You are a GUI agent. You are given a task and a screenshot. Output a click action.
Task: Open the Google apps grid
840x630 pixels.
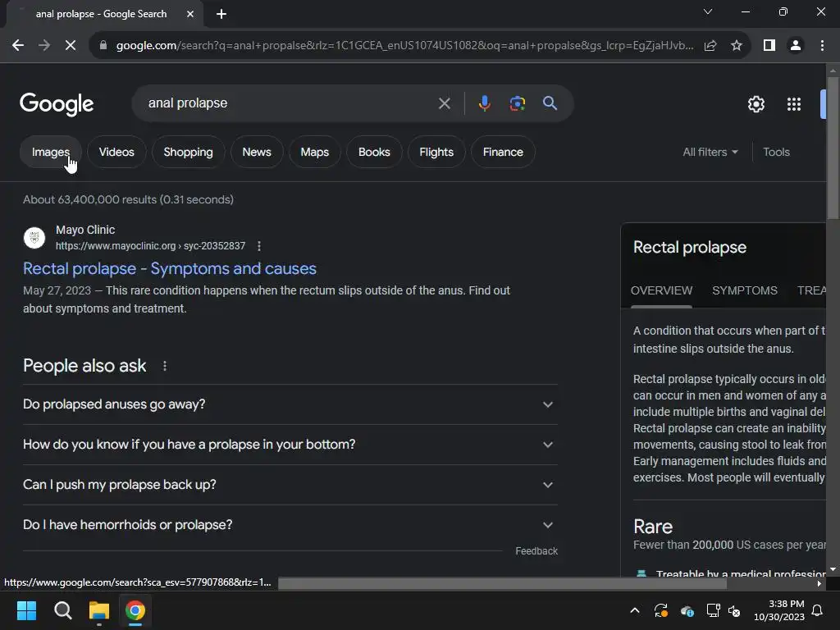794,104
